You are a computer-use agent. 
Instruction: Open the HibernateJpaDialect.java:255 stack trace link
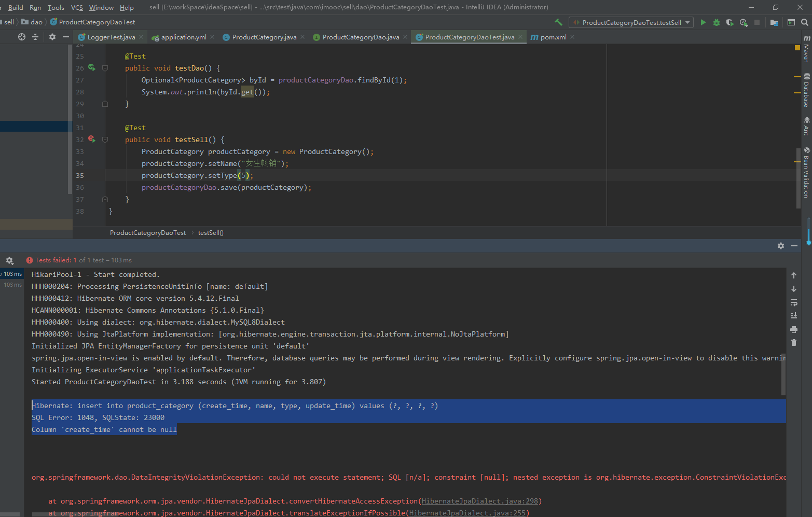pos(467,513)
